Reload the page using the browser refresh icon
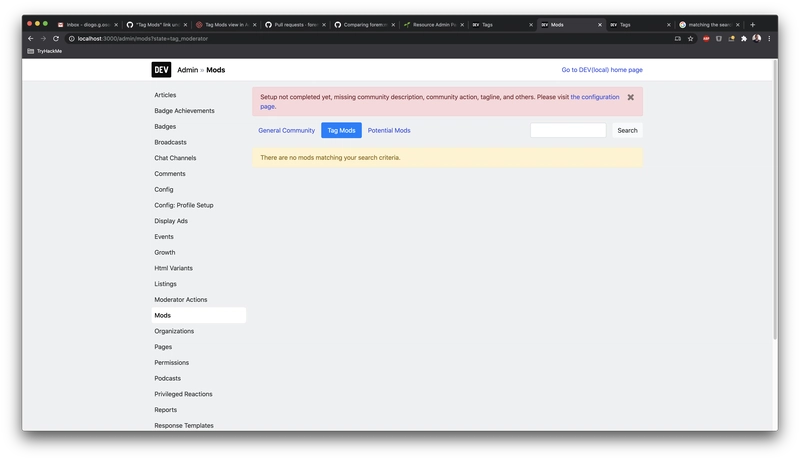This screenshot has width=800, height=460. click(56, 38)
